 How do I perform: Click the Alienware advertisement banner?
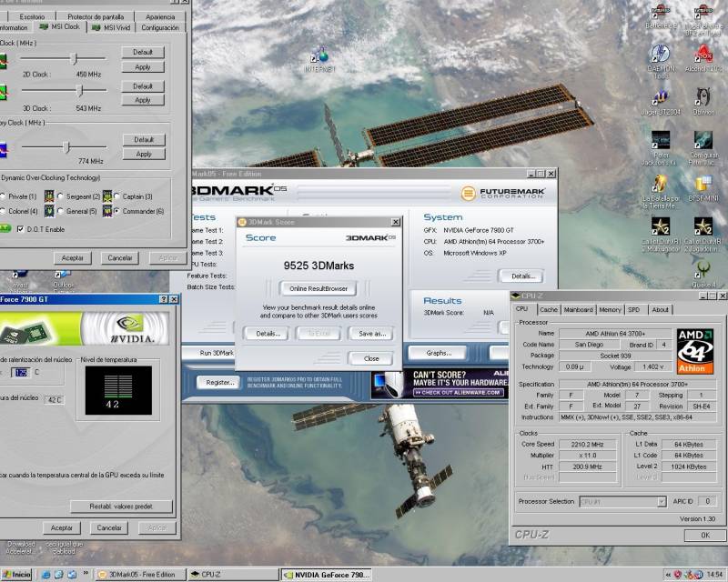click(x=440, y=385)
